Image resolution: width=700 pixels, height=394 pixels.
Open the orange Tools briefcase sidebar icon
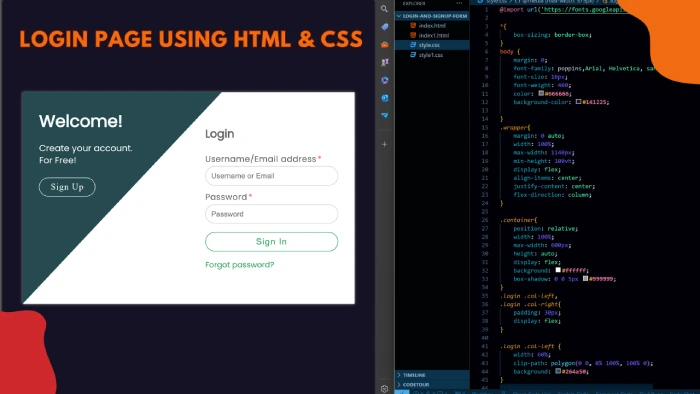coord(384,45)
